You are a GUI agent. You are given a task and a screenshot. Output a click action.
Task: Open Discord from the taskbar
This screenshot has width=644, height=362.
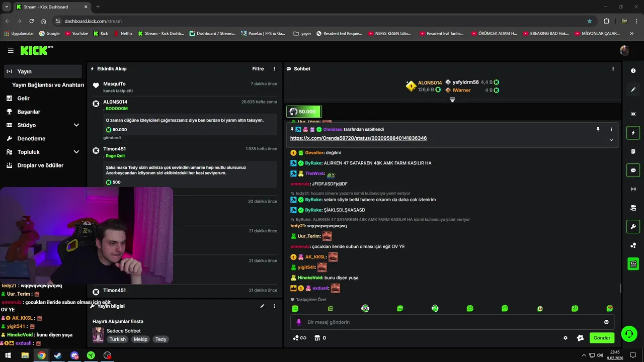pos(74,355)
